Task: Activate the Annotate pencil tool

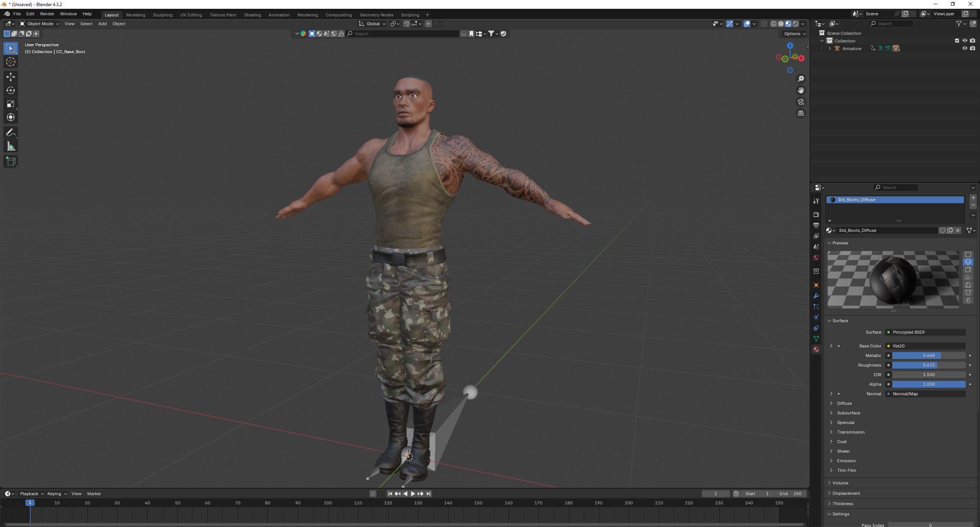Action: click(11, 133)
